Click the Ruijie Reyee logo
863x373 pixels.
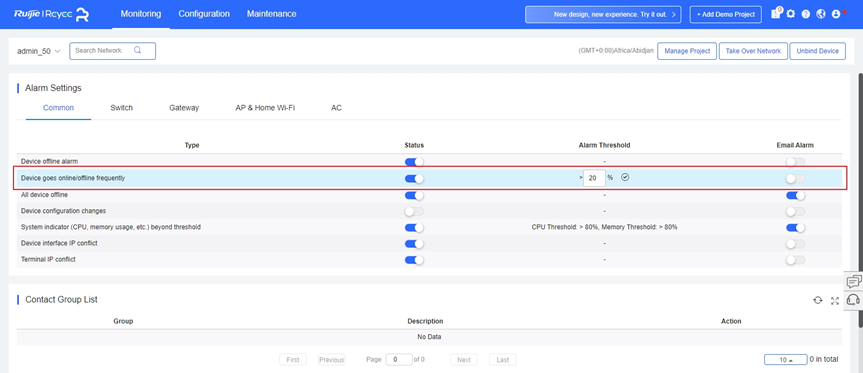point(52,14)
